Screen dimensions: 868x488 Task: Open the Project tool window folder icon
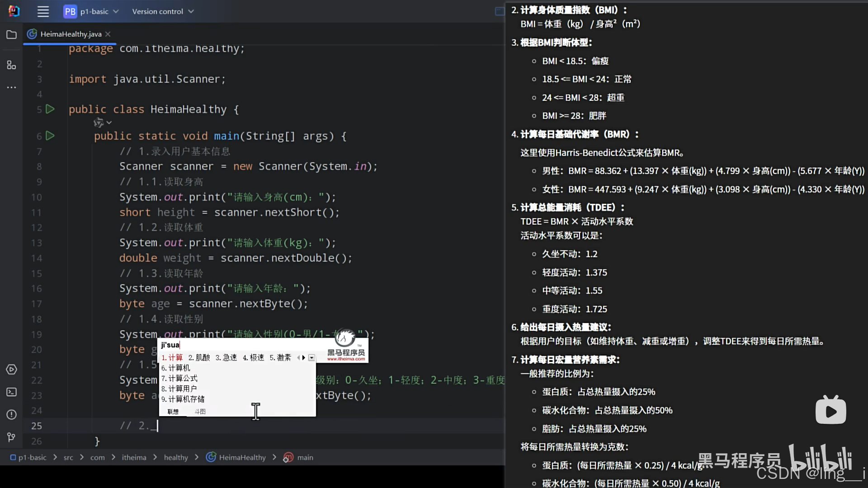pos(12,34)
